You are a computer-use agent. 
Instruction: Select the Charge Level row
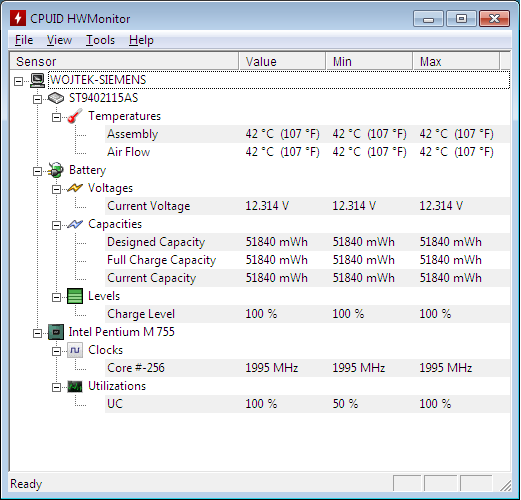click(x=307, y=314)
